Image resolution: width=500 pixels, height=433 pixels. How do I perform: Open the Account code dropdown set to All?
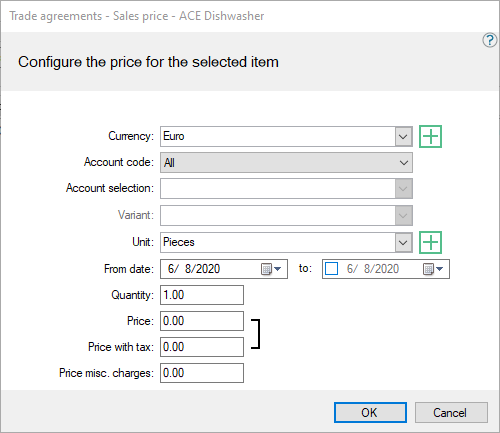click(x=286, y=163)
